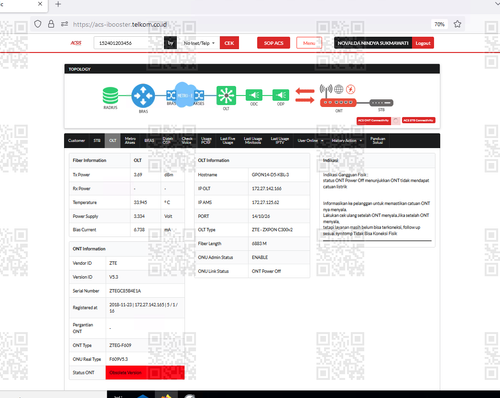Click the red ONT modem icon
Image resolution: width=500 pixels, height=398 pixels.
338,103
